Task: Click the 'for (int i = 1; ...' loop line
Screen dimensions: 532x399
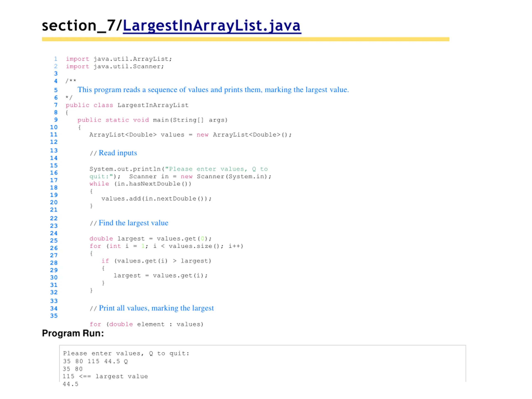Action: click(x=166, y=246)
